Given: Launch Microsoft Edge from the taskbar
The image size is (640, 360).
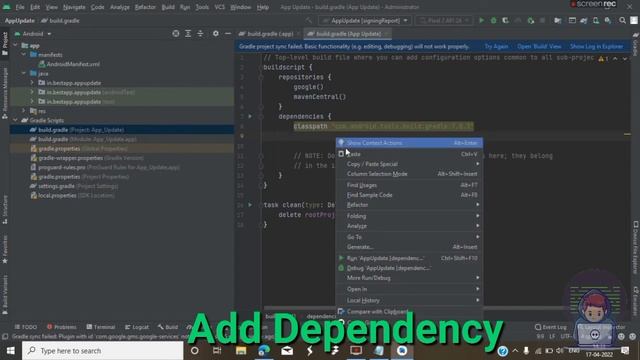Looking at the screenshot, I should point(264,351).
